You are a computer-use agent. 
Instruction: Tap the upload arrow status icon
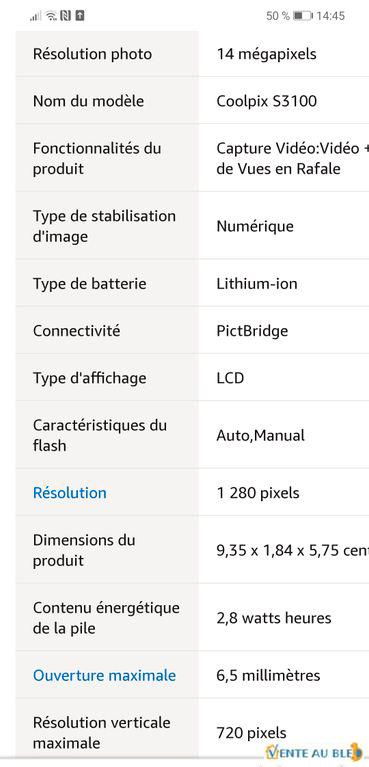coord(80,16)
